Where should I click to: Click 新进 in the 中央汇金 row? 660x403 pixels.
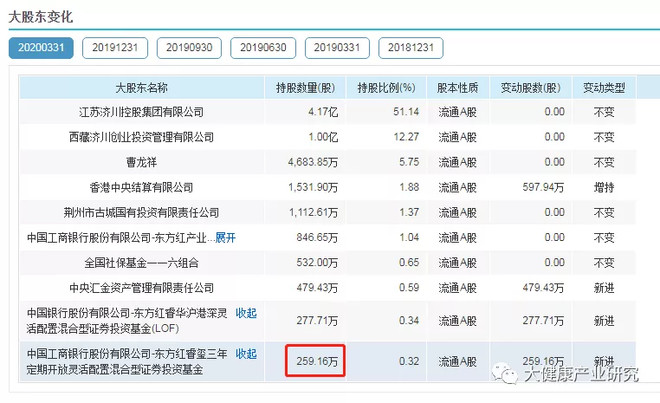tap(604, 288)
